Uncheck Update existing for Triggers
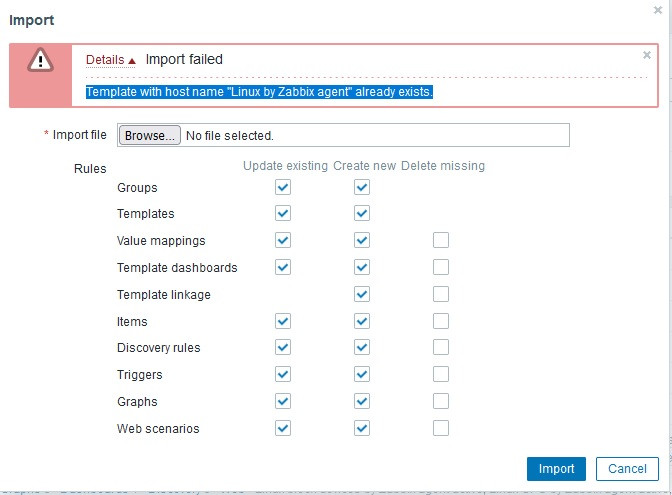This screenshot has width=672, height=495. pyautogui.click(x=283, y=374)
